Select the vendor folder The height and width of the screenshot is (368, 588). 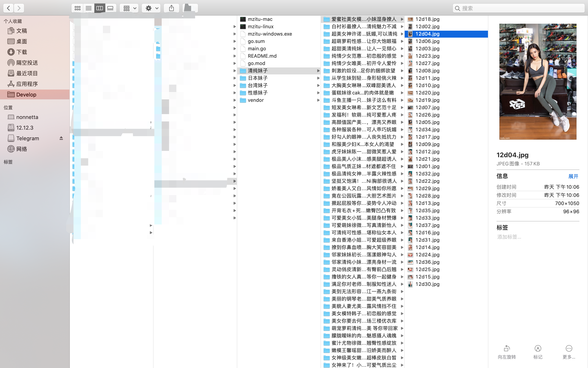pyautogui.click(x=279, y=100)
